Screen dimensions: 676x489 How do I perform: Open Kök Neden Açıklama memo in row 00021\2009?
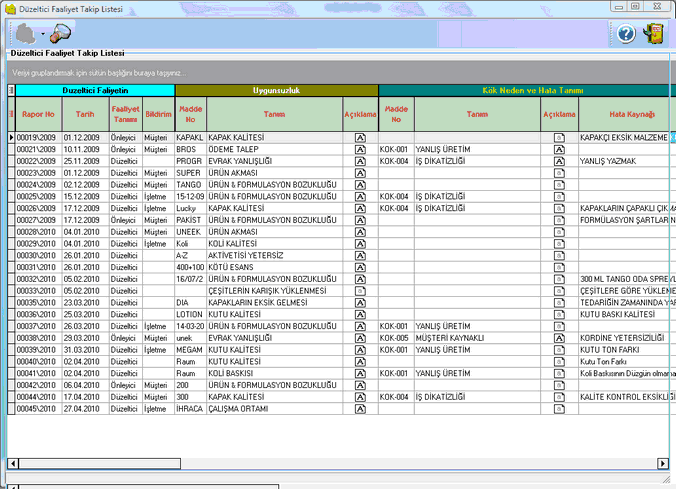tap(559, 149)
